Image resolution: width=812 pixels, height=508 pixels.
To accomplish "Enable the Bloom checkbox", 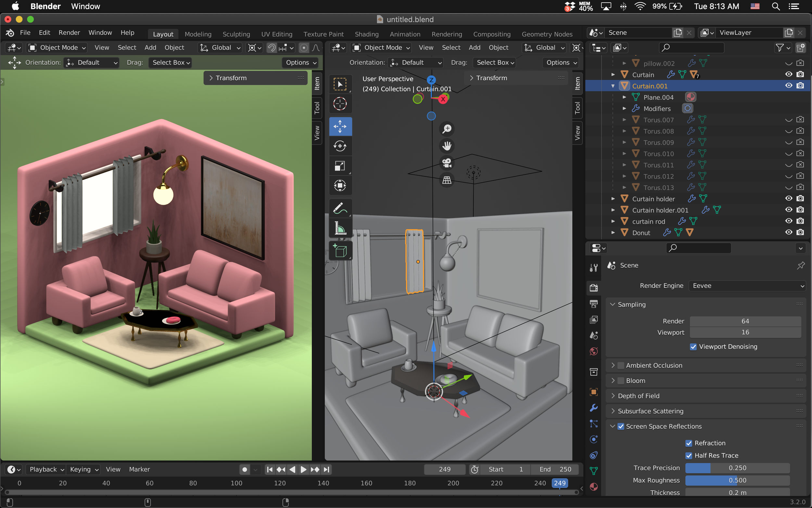I will (x=621, y=381).
